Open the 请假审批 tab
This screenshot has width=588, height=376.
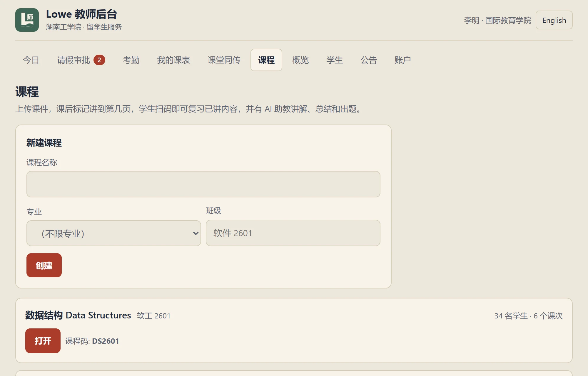(x=81, y=60)
